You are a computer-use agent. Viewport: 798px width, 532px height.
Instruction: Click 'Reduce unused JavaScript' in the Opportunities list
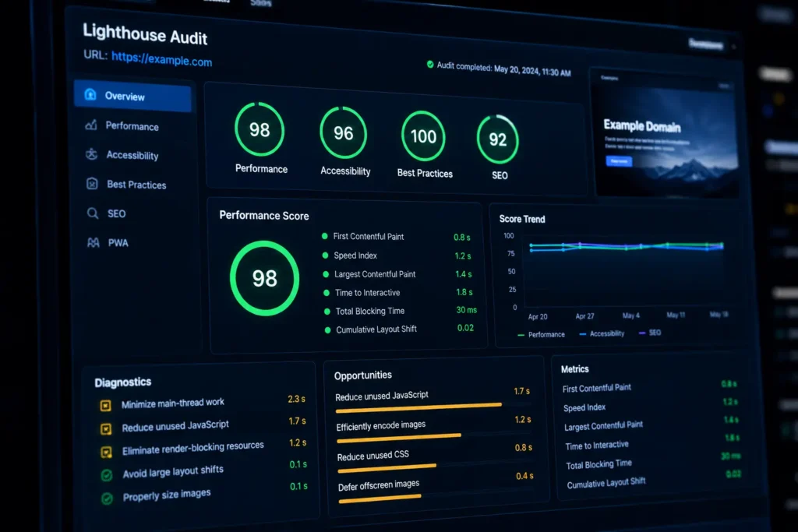pyautogui.click(x=382, y=396)
